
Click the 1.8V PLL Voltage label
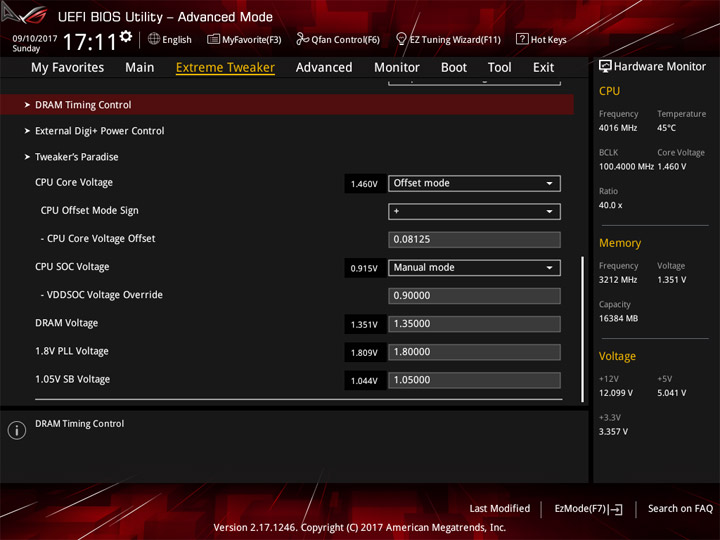click(x=72, y=351)
